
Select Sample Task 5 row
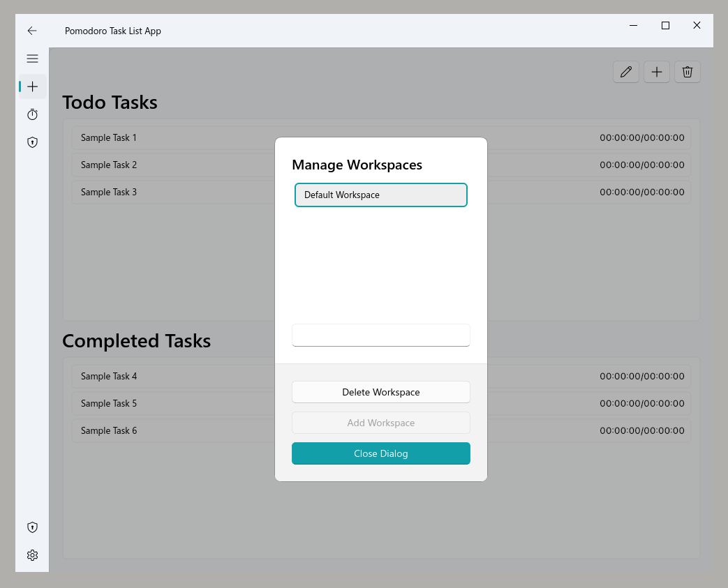click(381, 403)
